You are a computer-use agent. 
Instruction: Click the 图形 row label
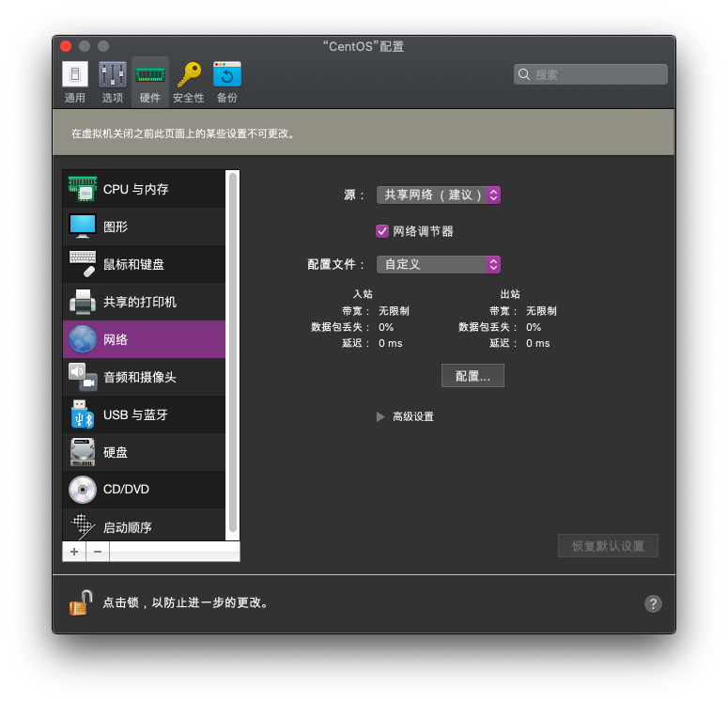tap(116, 227)
